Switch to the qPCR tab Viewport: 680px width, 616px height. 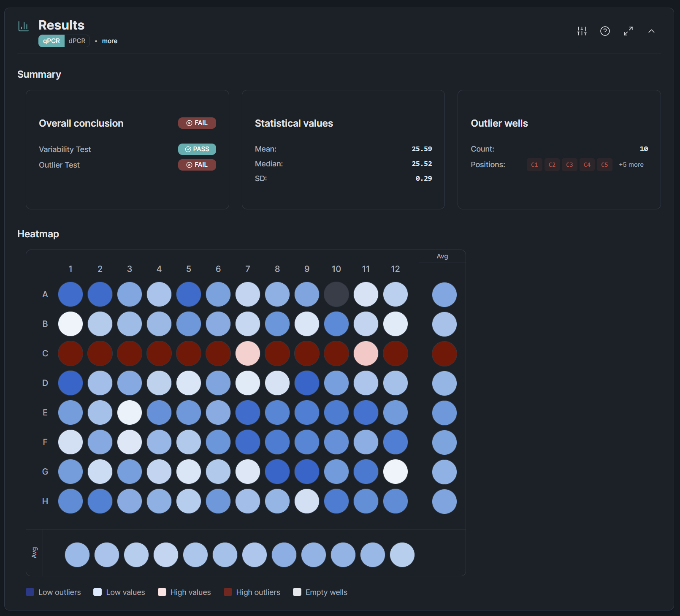(51, 41)
